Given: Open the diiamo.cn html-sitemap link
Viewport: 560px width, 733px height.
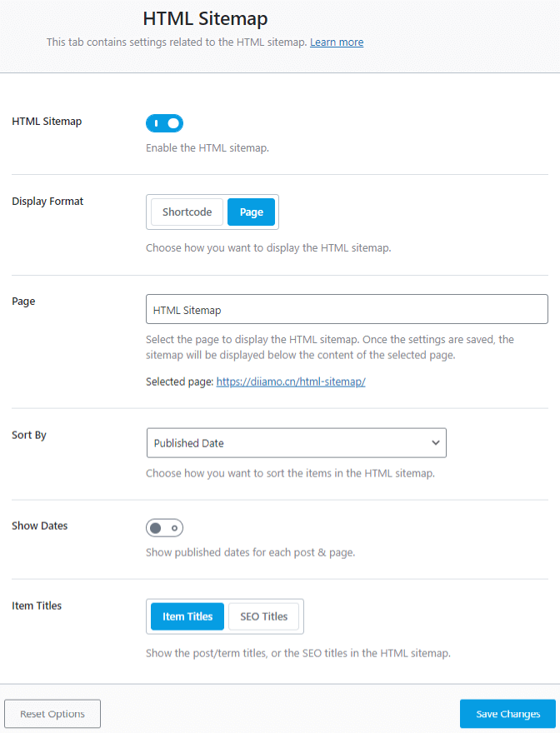Looking at the screenshot, I should pyautogui.click(x=291, y=381).
